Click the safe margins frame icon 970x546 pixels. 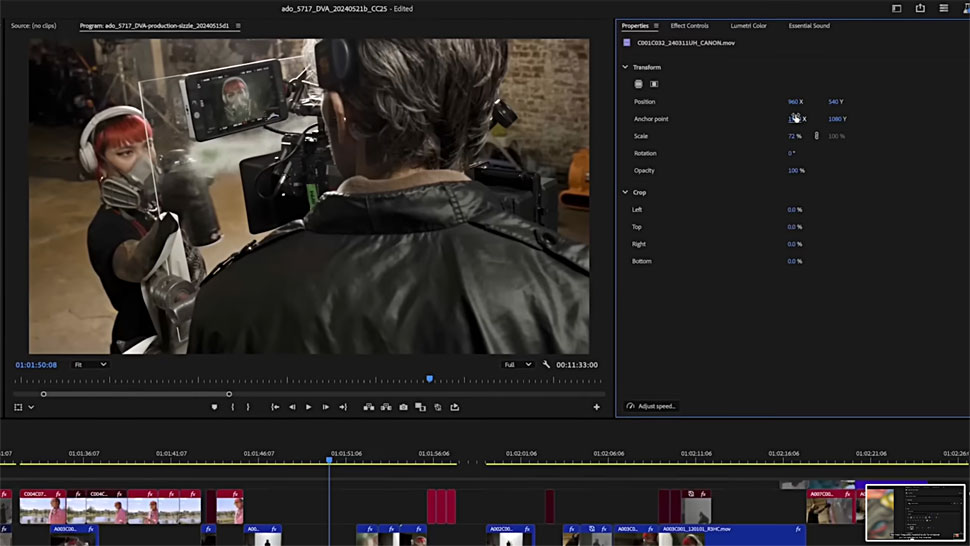(x=19, y=407)
